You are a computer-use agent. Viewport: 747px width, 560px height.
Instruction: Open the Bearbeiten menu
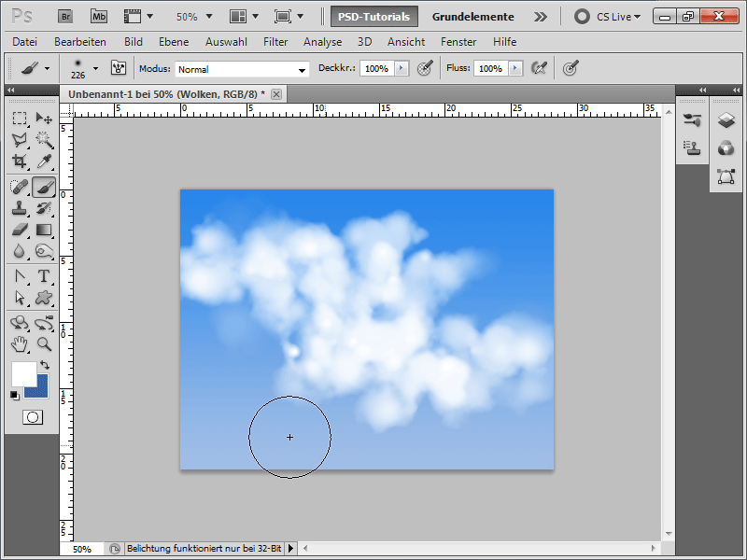click(x=80, y=42)
